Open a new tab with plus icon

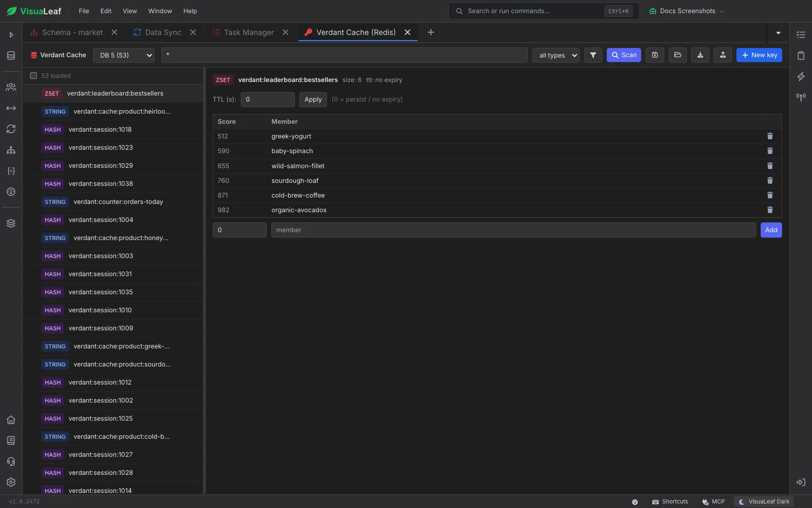click(431, 32)
